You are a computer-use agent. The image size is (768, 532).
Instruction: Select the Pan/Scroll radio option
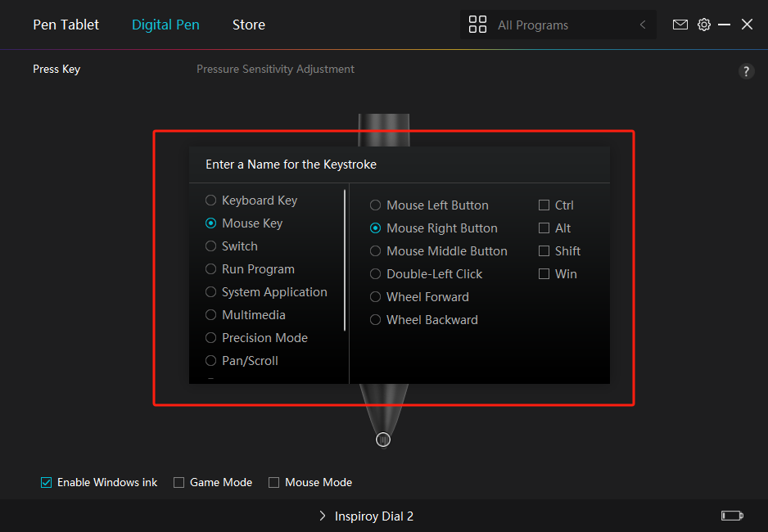(x=210, y=361)
